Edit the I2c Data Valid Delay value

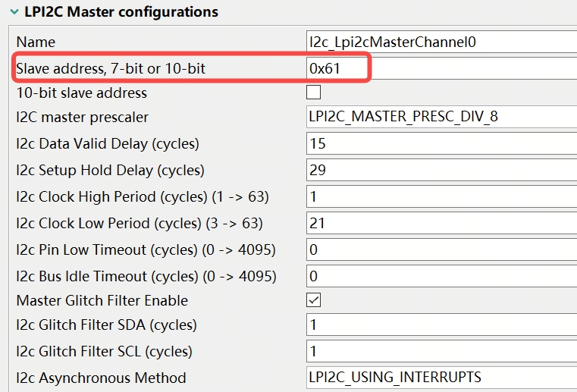(440, 144)
